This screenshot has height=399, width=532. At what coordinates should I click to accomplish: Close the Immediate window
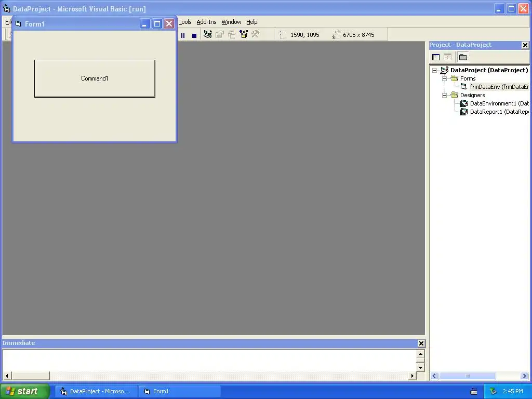(421, 343)
